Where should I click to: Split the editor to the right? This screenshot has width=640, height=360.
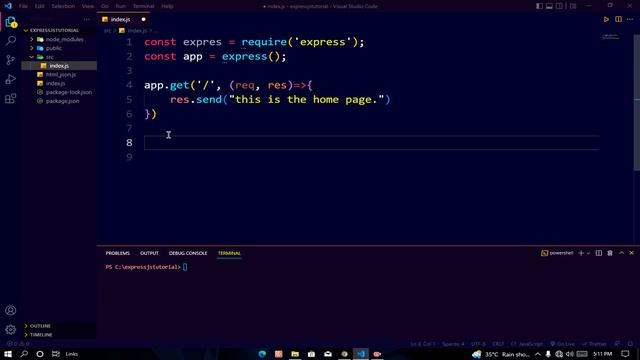[x=618, y=19]
